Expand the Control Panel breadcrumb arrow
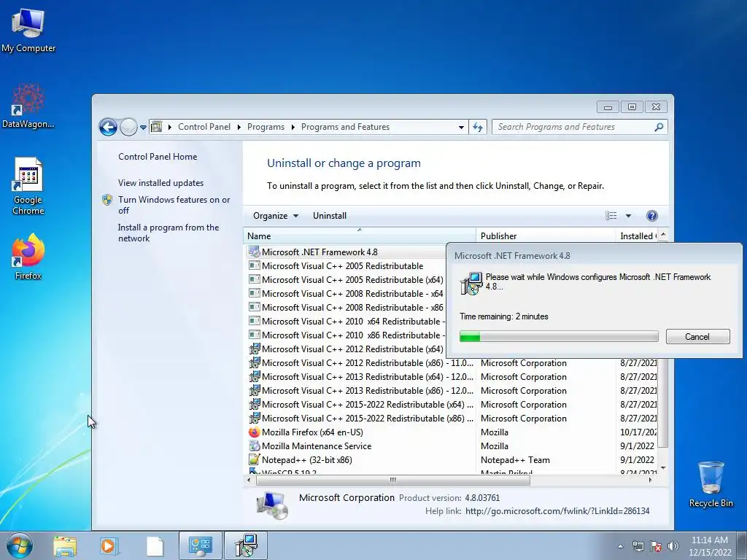The image size is (747, 560). 239,127
